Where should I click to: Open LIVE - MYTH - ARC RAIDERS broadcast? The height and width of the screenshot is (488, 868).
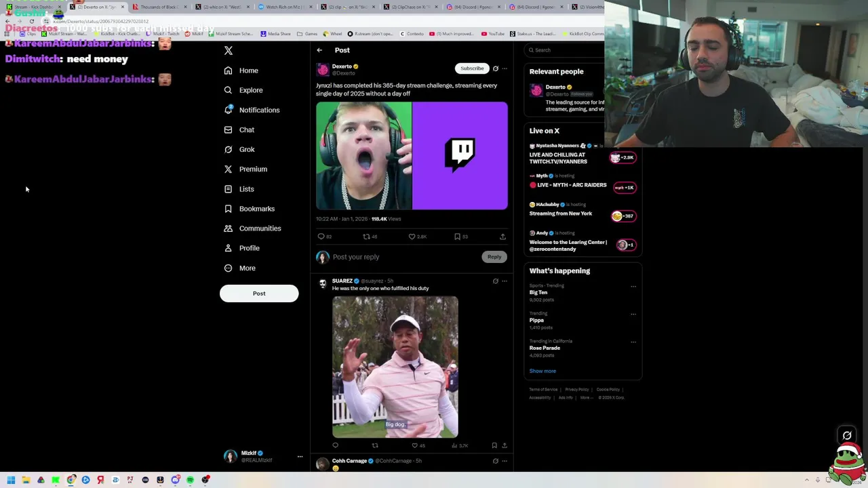583,182
